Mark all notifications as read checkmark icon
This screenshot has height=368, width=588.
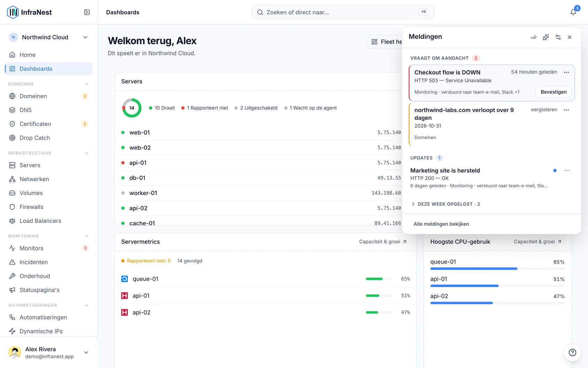point(533,37)
